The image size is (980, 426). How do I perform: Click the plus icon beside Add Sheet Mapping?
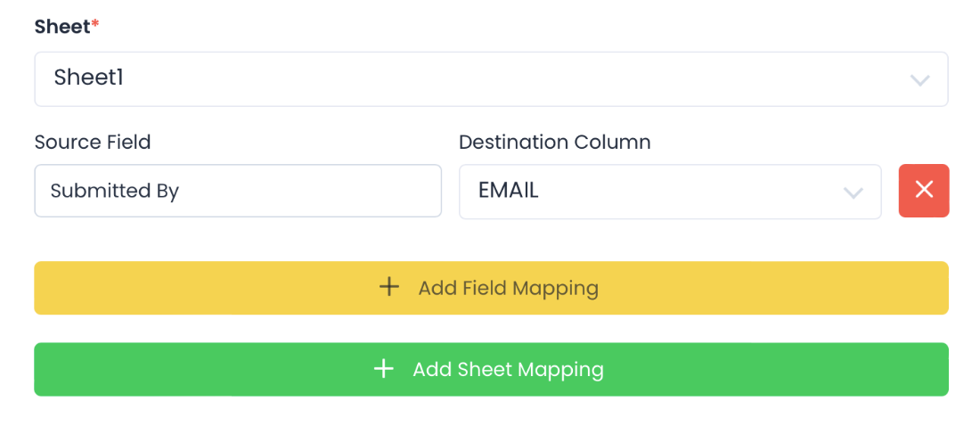(383, 369)
